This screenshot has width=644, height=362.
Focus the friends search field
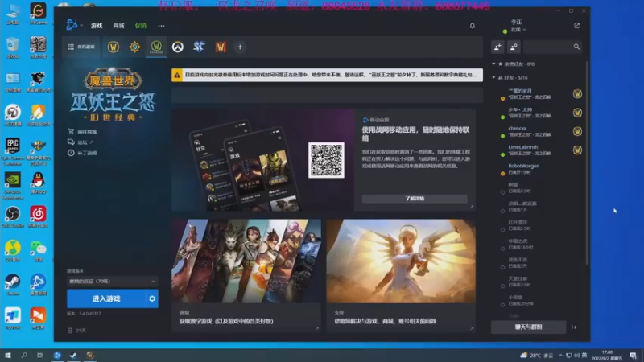547,47
